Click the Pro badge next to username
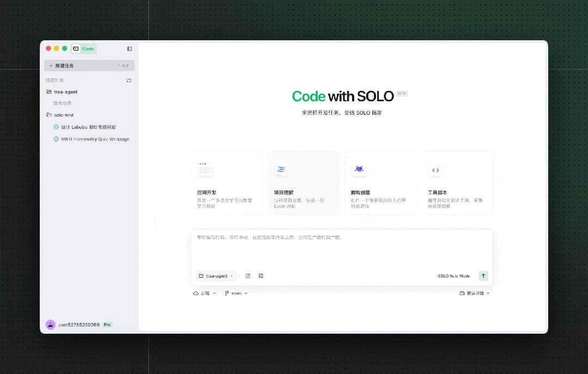 107,324
